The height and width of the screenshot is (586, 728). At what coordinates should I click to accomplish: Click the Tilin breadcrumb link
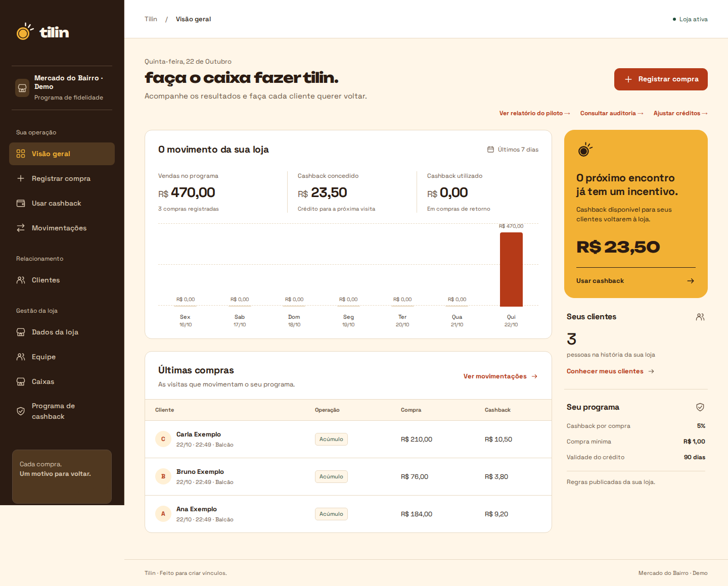(x=151, y=19)
